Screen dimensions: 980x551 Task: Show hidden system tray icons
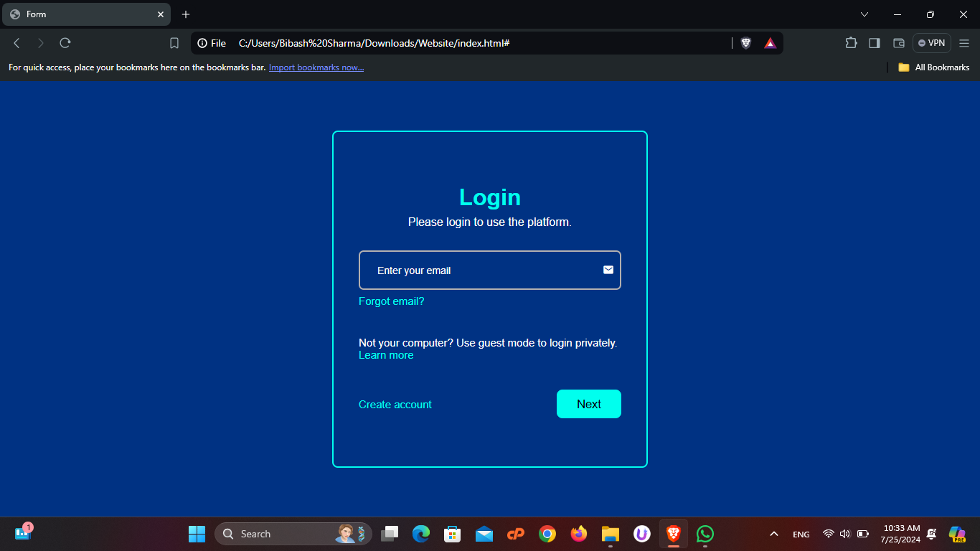coord(773,534)
